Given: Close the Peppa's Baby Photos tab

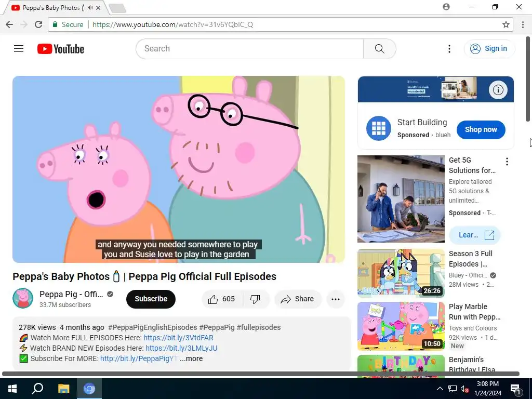Looking at the screenshot, I should [98, 7].
